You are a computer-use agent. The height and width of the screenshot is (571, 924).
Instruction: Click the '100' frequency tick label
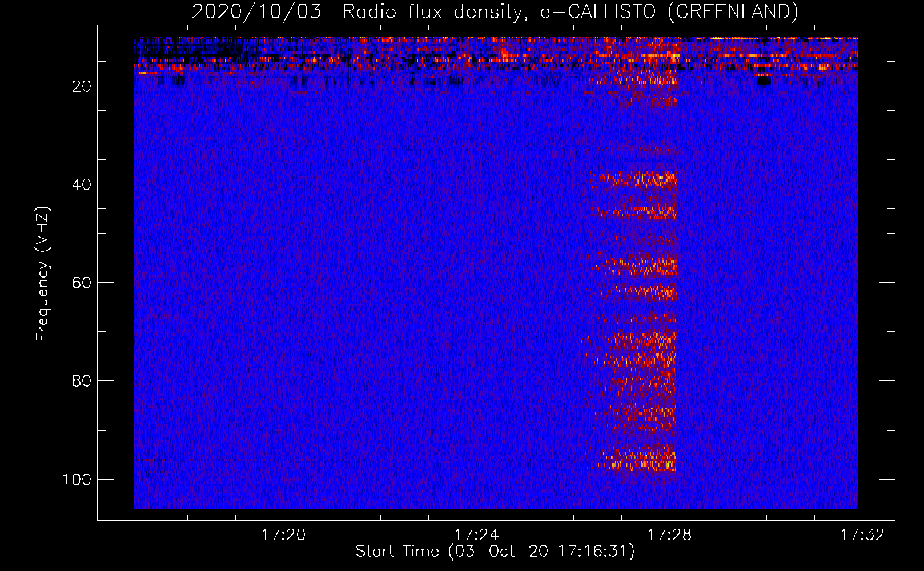tap(77, 479)
